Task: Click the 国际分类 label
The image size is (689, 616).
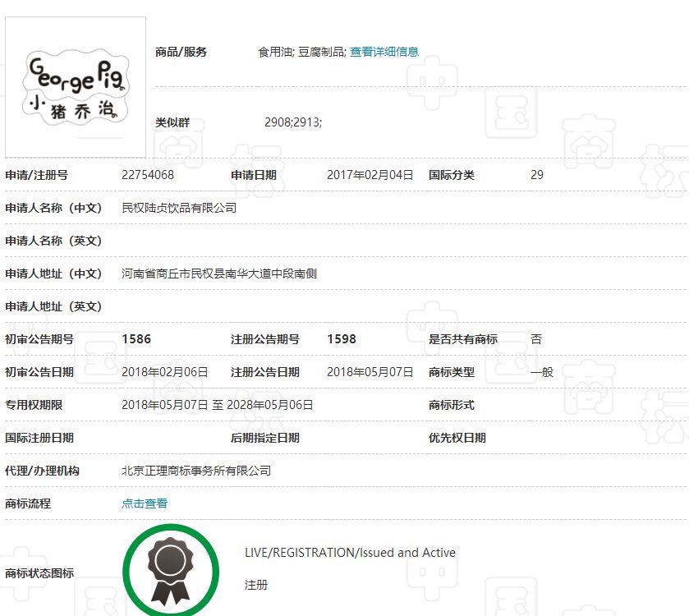Action: coord(452,175)
